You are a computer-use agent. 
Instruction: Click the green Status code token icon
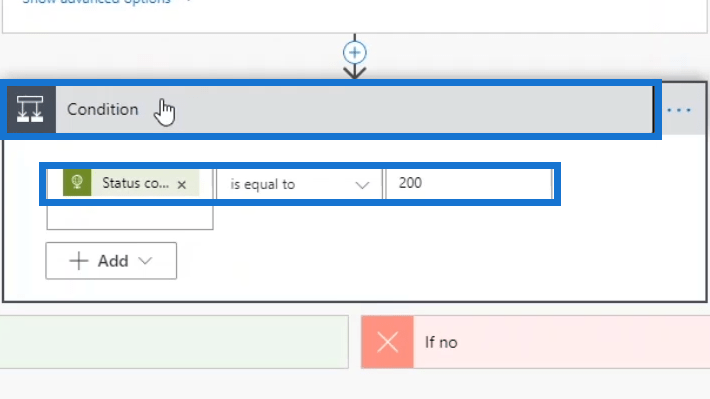[77, 183]
